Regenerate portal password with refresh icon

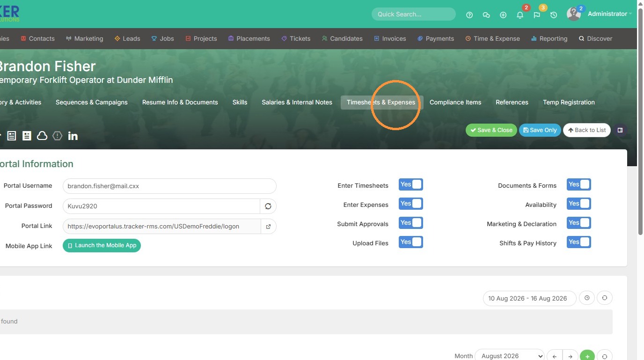pos(268,206)
